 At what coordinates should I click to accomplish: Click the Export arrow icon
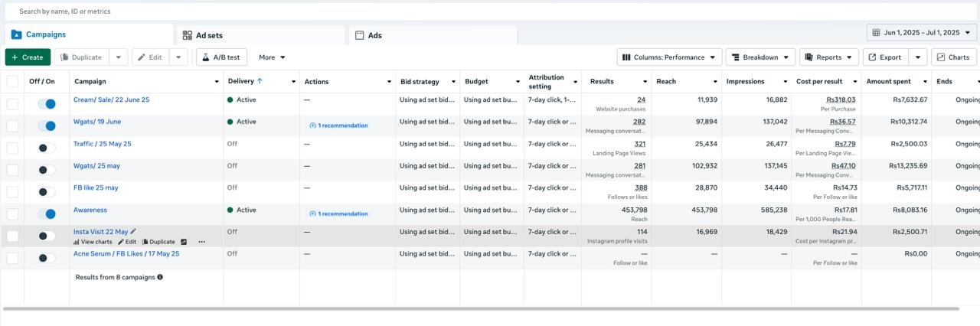tap(872, 57)
